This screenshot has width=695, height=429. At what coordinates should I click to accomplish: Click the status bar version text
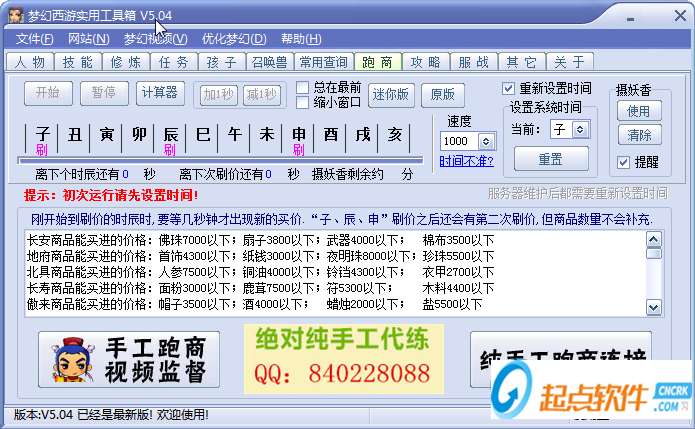[111, 415]
